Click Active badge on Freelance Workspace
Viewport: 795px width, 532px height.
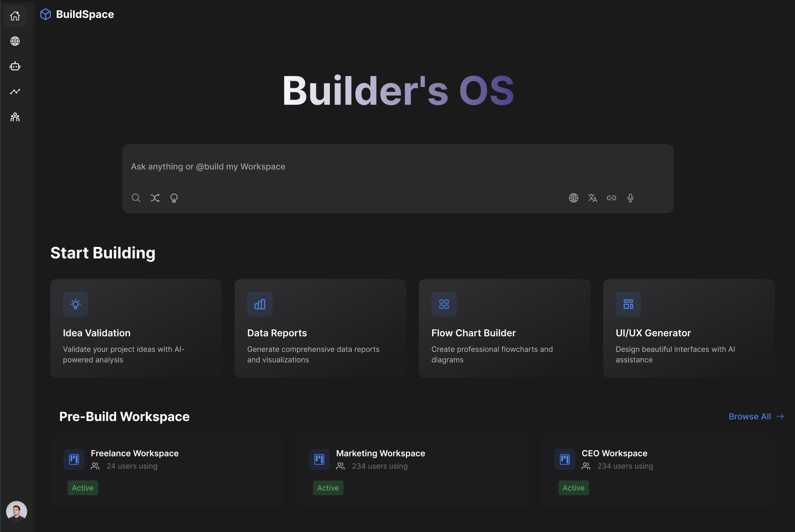83,488
